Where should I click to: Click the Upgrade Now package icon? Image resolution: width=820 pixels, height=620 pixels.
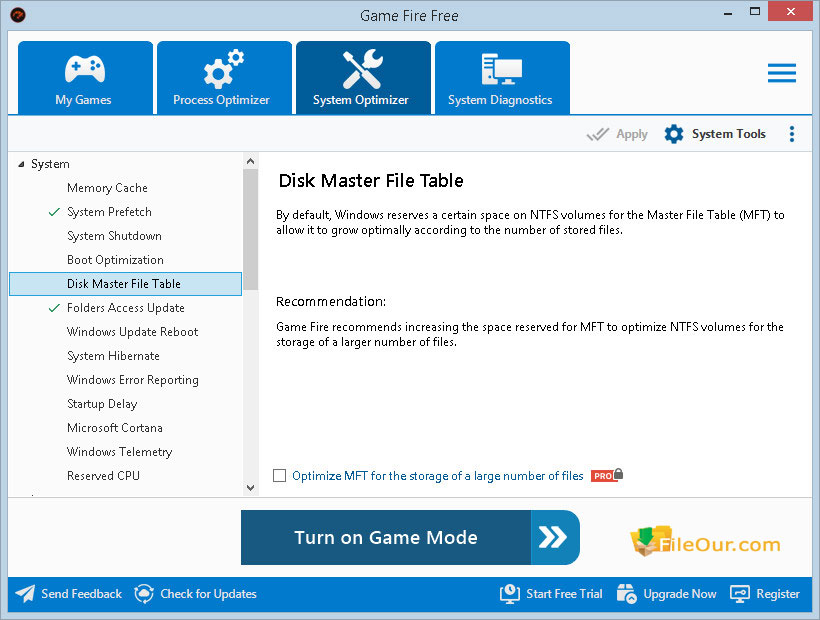point(627,594)
